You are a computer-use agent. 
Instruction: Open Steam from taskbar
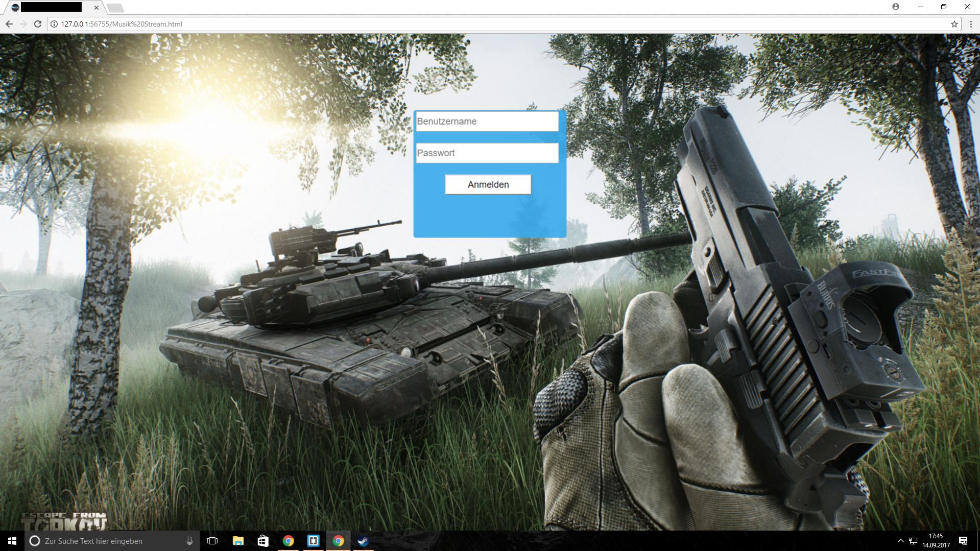[363, 541]
